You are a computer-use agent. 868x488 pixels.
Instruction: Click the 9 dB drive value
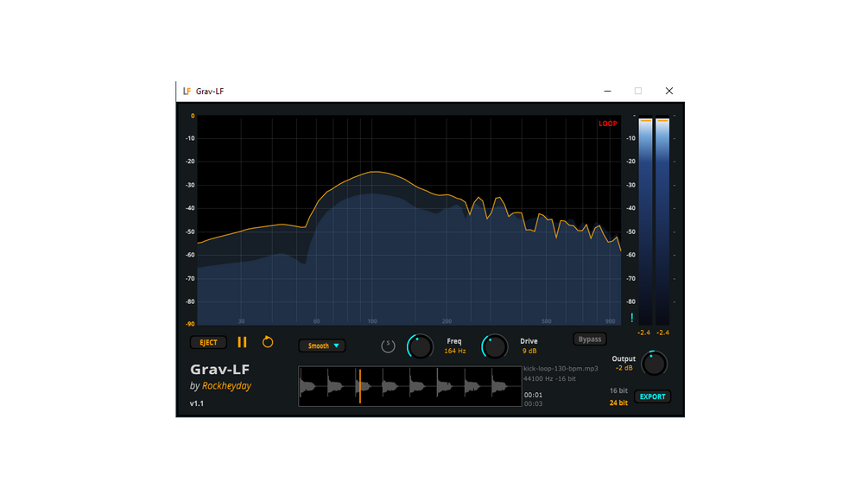click(x=529, y=352)
